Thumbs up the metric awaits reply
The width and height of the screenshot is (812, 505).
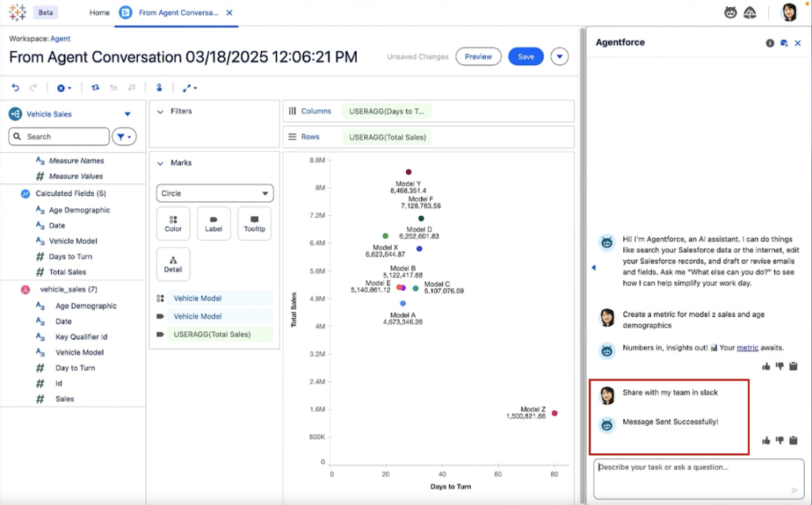point(766,367)
